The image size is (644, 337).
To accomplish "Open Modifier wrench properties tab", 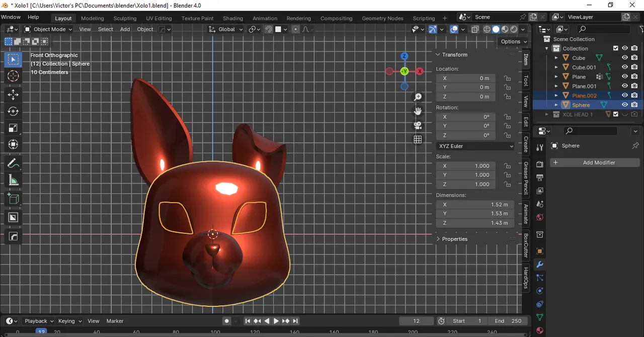I will point(540,265).
